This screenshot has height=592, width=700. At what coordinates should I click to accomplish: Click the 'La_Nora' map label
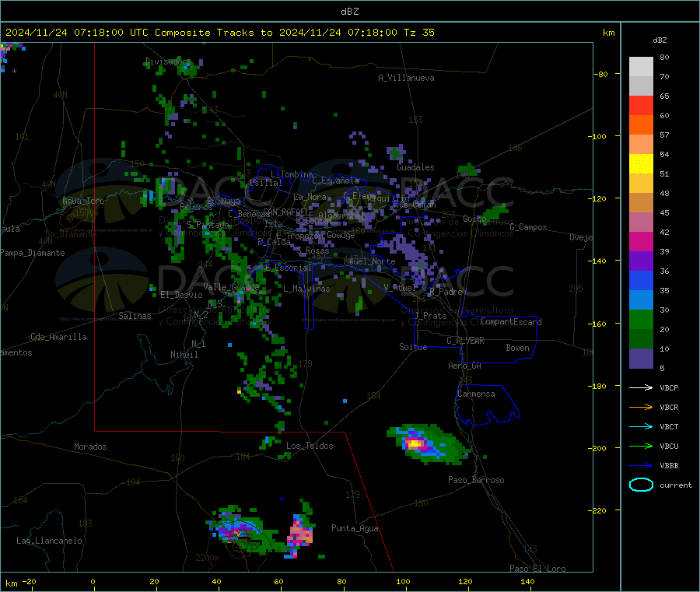[x=310, y=197]
